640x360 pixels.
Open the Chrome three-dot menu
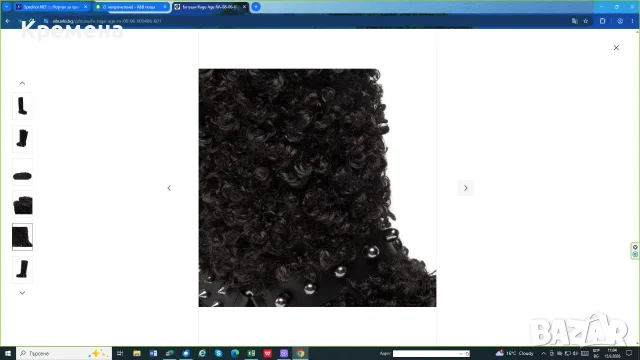[632, 21]
